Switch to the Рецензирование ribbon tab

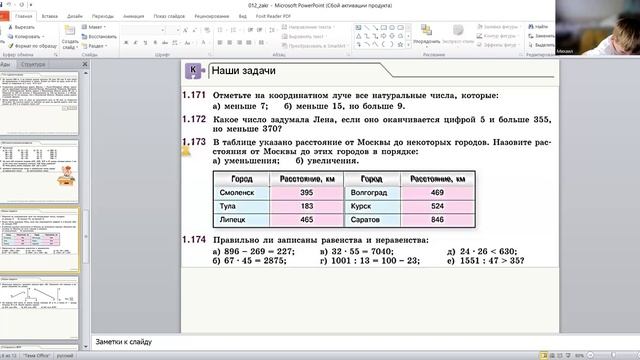point(211,16)
